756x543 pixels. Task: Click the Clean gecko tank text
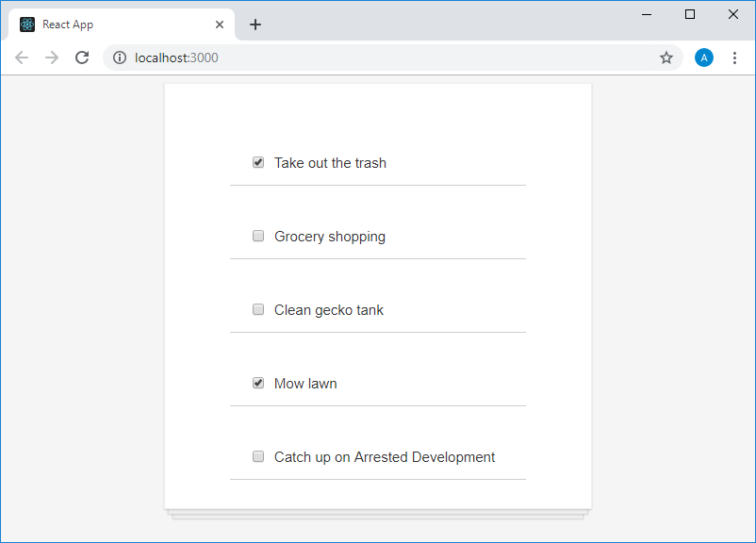pyautogui.click(x=329, y=310)
